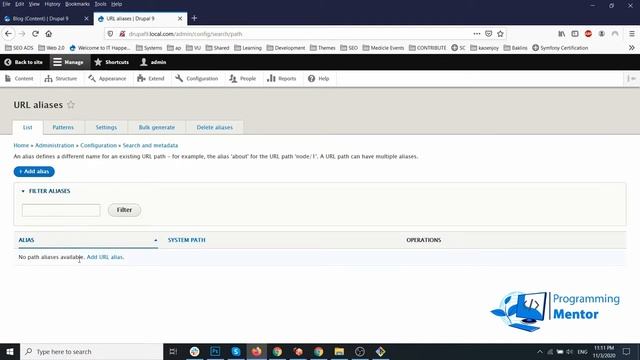Follow the Administration breadcrumb link
This screenshot has width=640, height=360.
[x=55, y=145]
